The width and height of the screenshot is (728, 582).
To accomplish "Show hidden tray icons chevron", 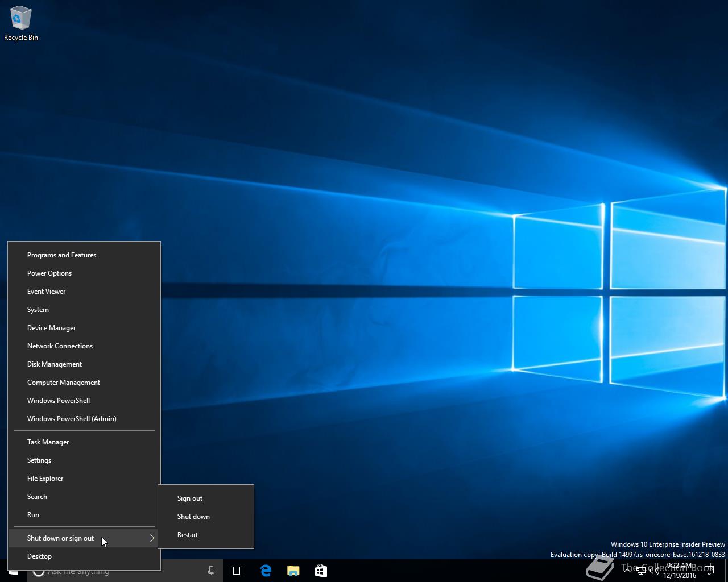I will pyautogui.click(x=627, y=571).
